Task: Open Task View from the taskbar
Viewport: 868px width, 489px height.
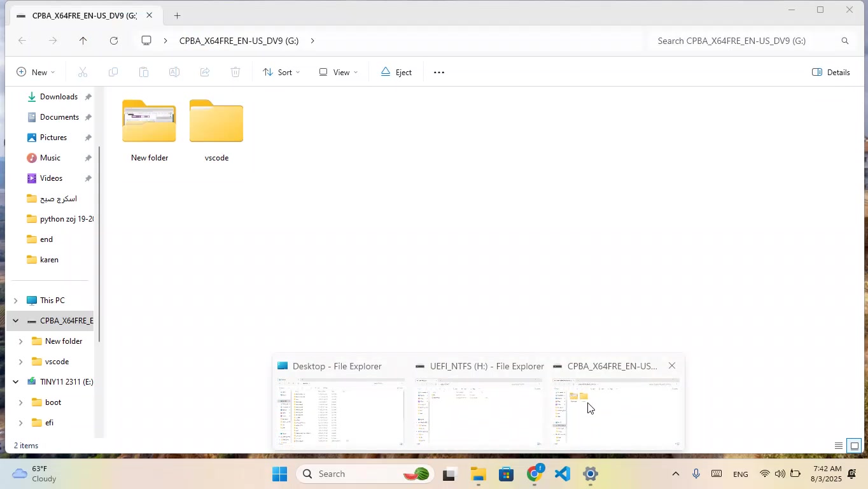Action: [450, 474]
